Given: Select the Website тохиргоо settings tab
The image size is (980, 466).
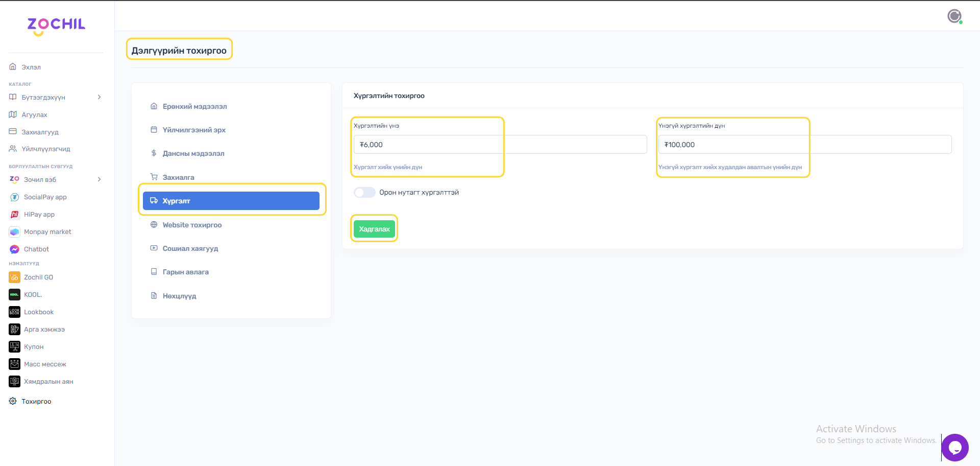Looking at the screenshot, I should pyautogui.click(x=192, y=225).
